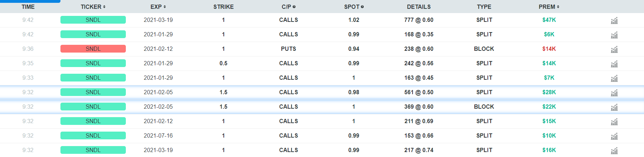
Task: Click the SPOT column info header
Action: coord(354,7)
